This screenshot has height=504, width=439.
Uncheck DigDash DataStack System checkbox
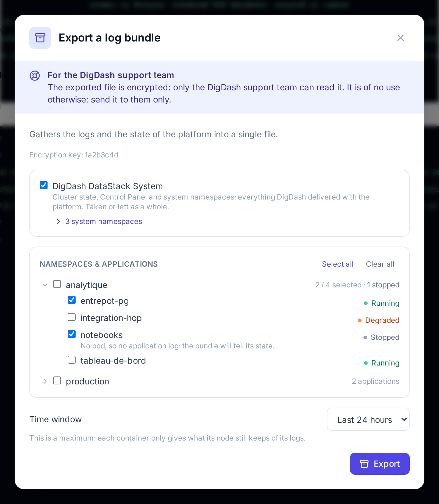[44, 185]
